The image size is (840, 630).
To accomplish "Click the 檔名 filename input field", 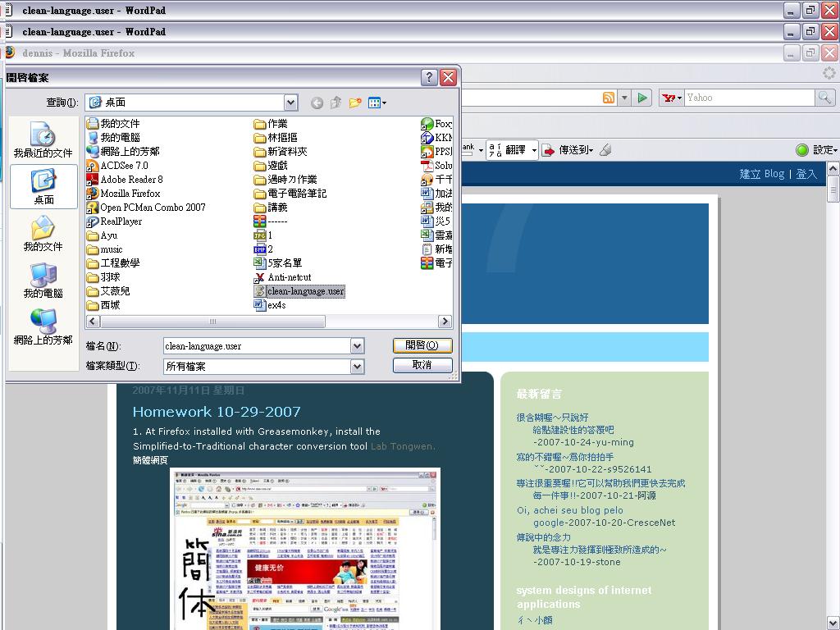I will [257, 346].
